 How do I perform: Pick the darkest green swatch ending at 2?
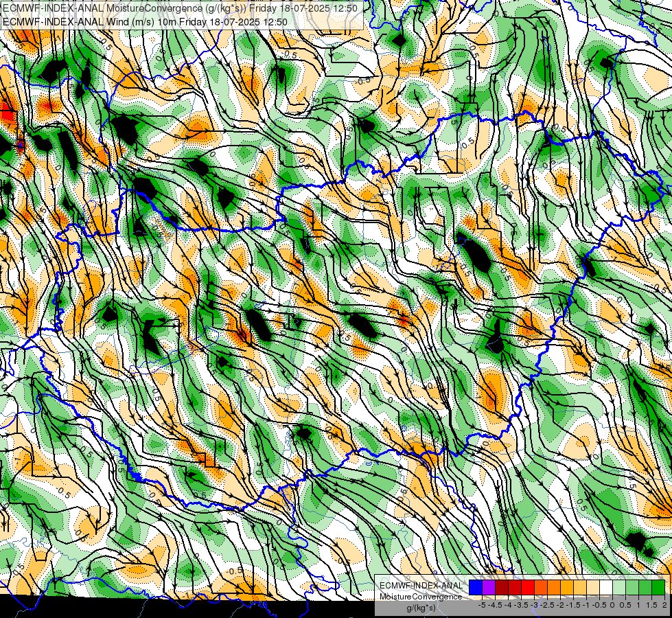coord(658,588)
